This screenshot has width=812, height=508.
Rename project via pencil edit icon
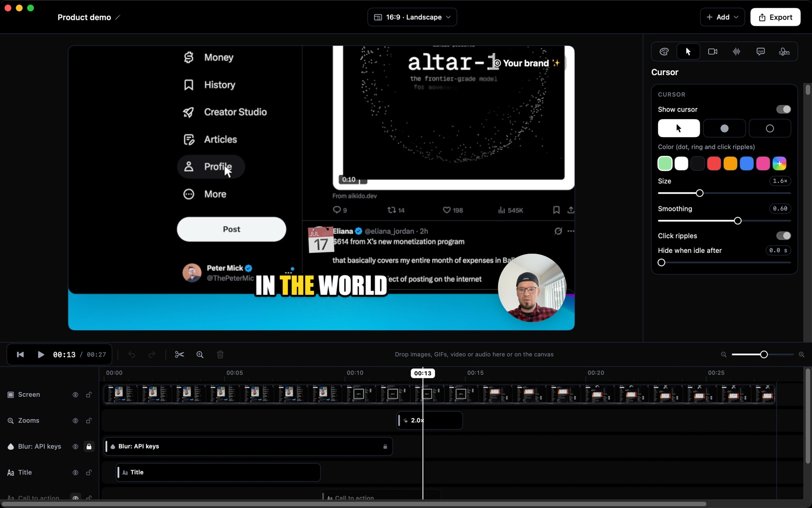click(118, 17)
